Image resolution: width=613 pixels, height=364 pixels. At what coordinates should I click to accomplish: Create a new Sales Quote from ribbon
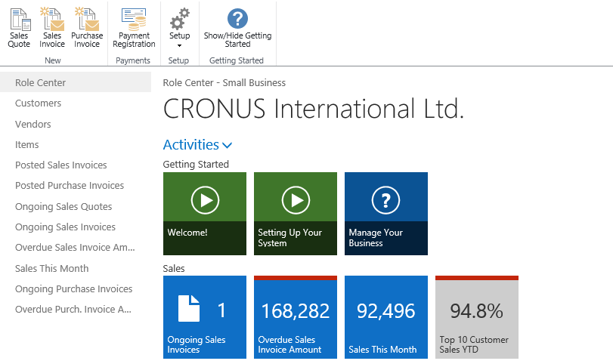tap(19, 28)
